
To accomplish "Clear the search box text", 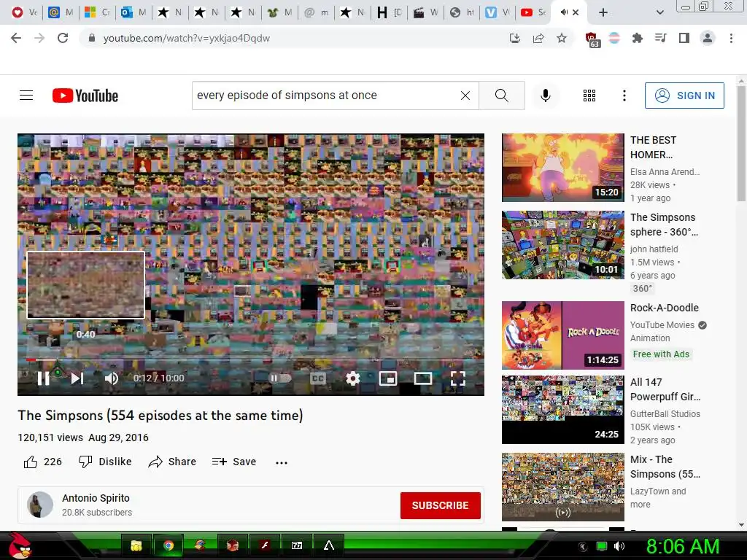I will pyautogui.click(x=465, y=96).
